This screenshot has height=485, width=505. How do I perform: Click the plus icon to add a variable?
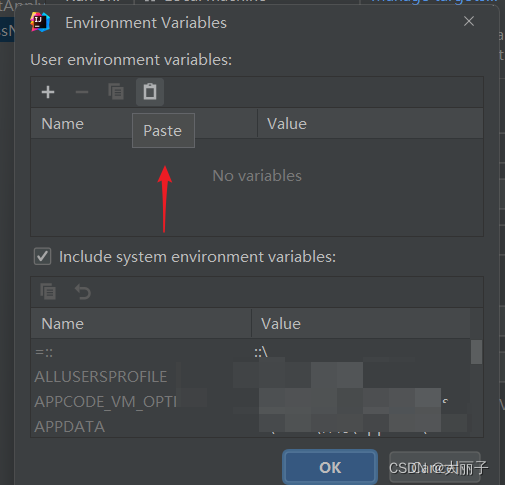[x=48, y=92]
